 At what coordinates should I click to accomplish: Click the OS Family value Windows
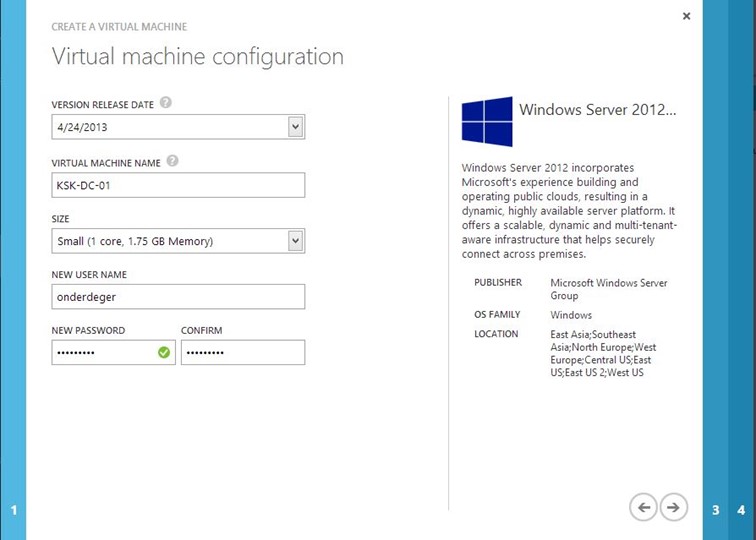571,315
